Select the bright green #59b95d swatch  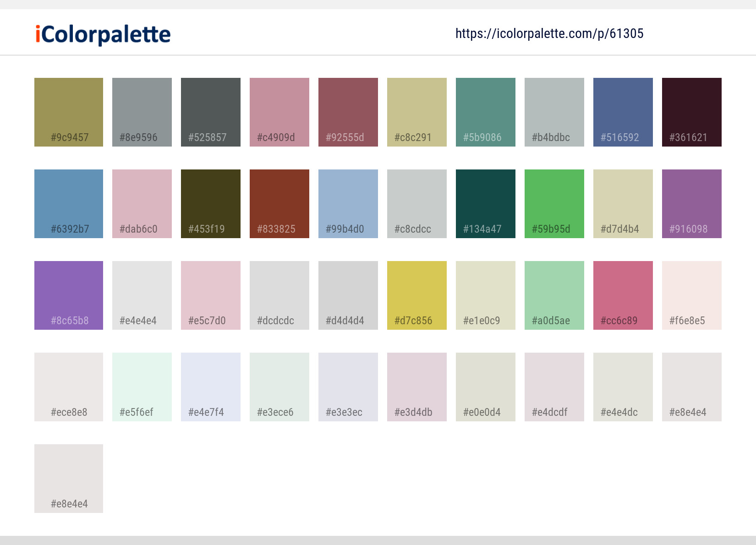tap(554, 203)
